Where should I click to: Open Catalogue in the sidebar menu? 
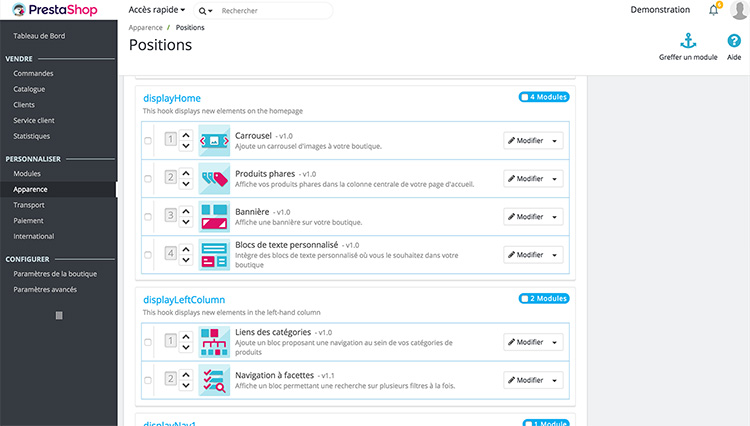coord(29,89)
